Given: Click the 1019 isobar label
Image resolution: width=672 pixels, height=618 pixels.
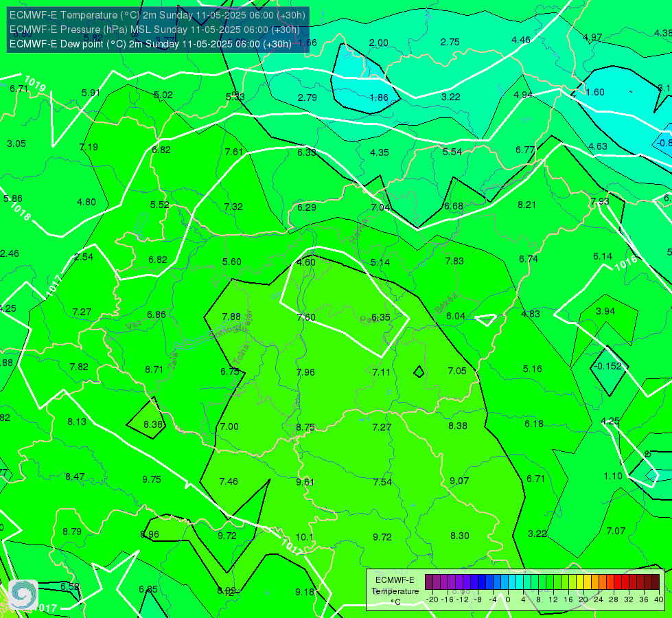Looking at the screenshot, I should (35, 83).
